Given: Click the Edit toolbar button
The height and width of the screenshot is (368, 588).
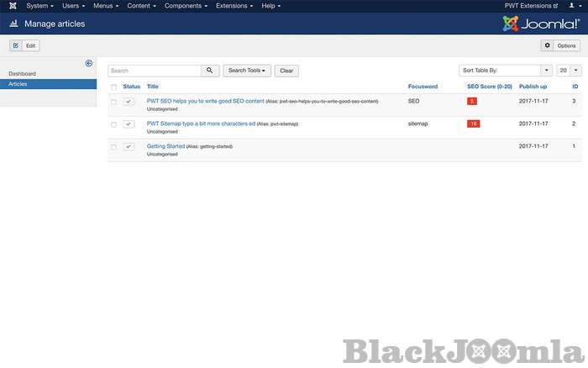Looking at the screenshot, I should (x=24, y=45).
